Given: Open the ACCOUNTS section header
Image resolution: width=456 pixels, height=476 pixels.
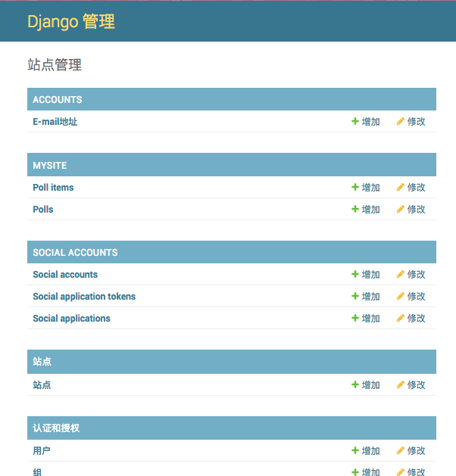Looking at the screenshot, I should click(x=58, y=100).
